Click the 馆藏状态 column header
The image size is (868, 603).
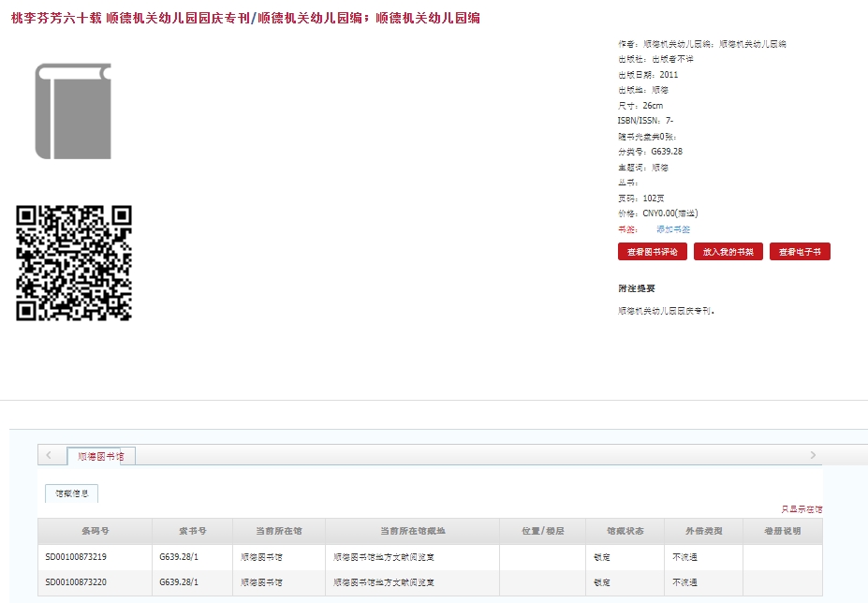(625, 531)
